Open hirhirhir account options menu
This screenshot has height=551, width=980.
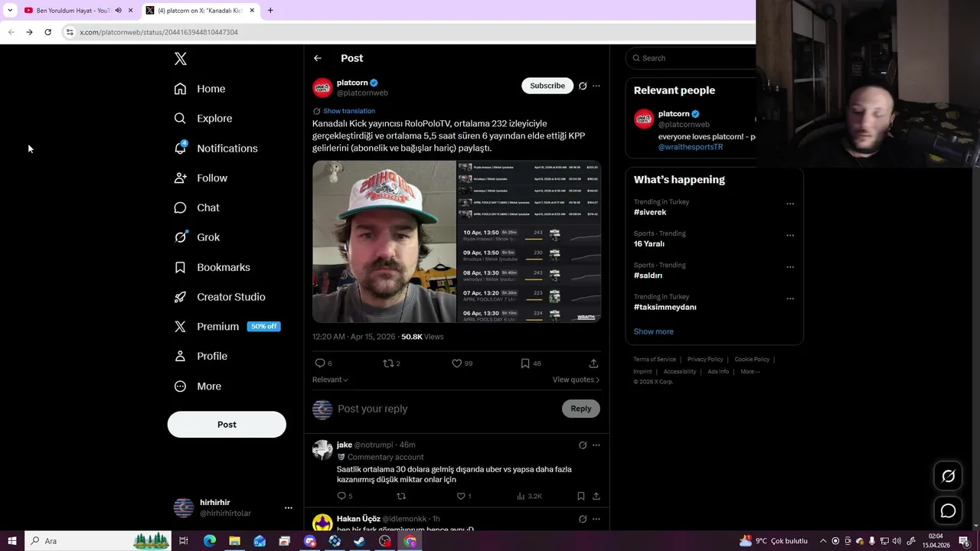[289, 507]
